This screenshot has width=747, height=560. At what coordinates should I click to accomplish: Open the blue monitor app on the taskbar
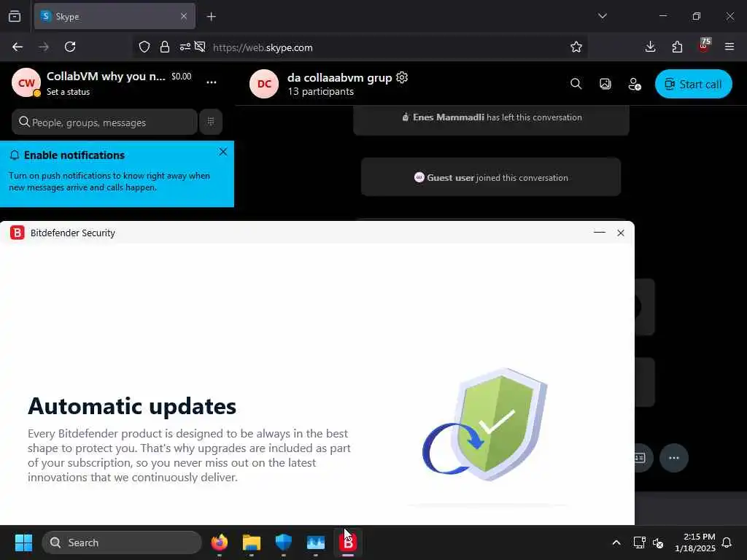315,542
